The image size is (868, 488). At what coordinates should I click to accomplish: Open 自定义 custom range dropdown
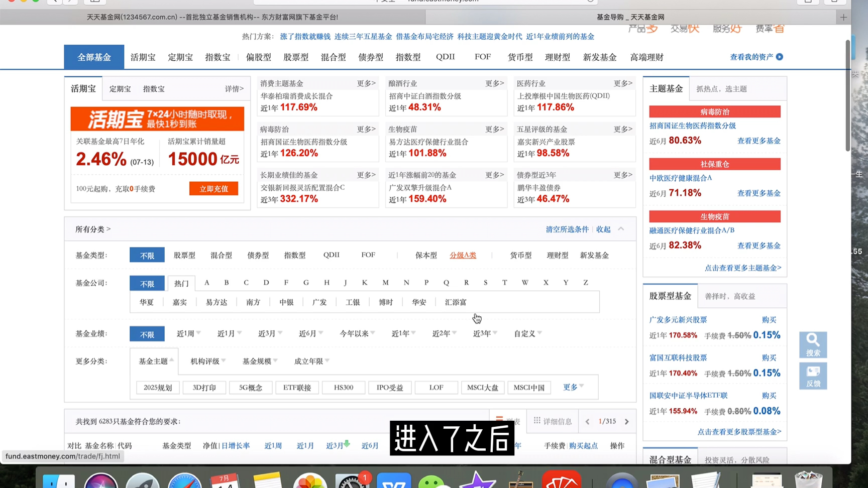click(x=528, y=333)
